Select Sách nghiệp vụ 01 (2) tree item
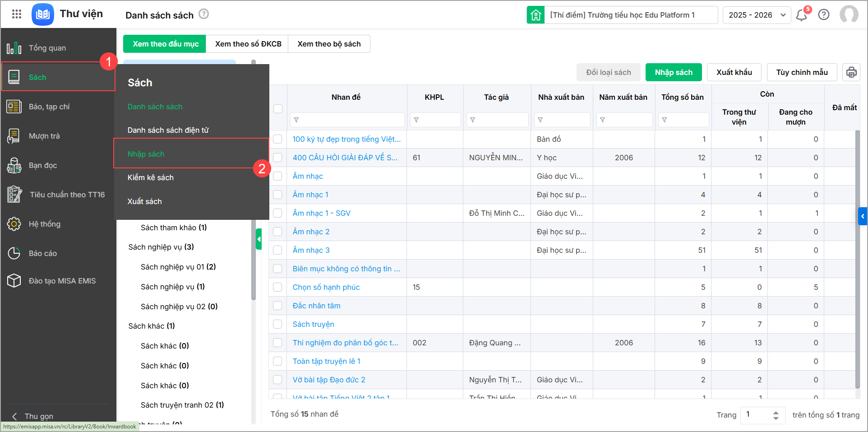The width and height of the screenshot is (868, 432). (178, 267)
